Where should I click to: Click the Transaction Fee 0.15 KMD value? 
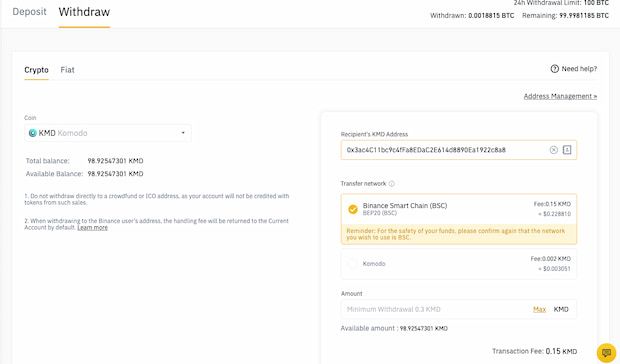561,351
